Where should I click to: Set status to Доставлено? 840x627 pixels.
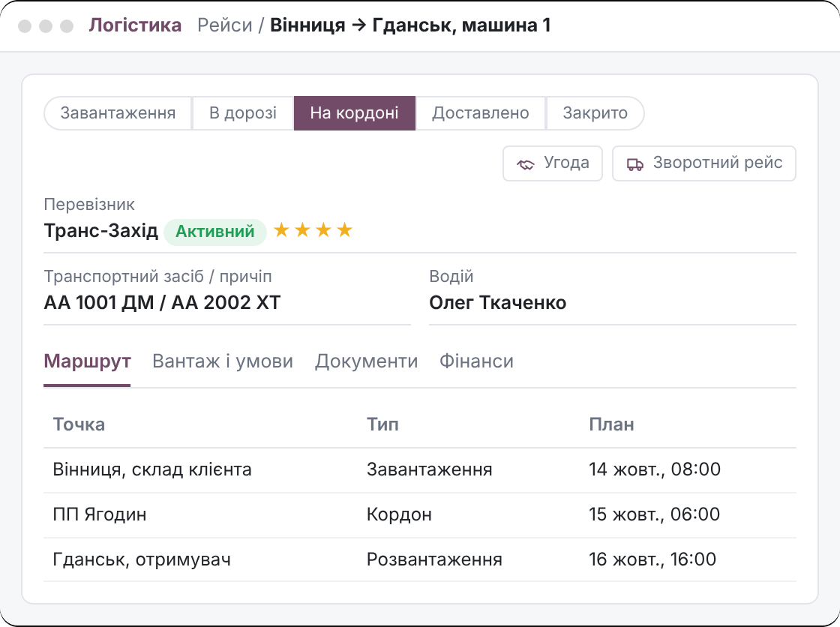[481, 113]
